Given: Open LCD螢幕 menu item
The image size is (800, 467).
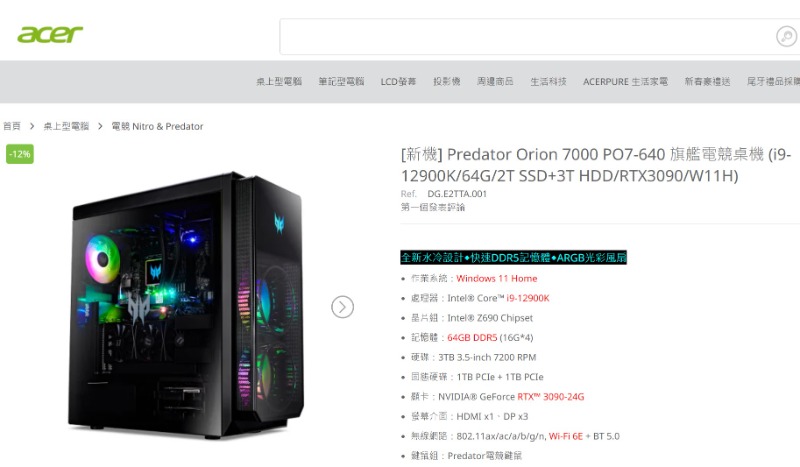Looking at the screenshot, I should click(398, 82).
